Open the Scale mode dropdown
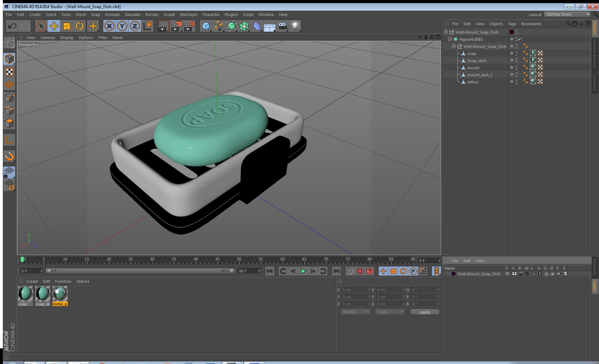Screen dimensions: 599x364 pos(390,312)
